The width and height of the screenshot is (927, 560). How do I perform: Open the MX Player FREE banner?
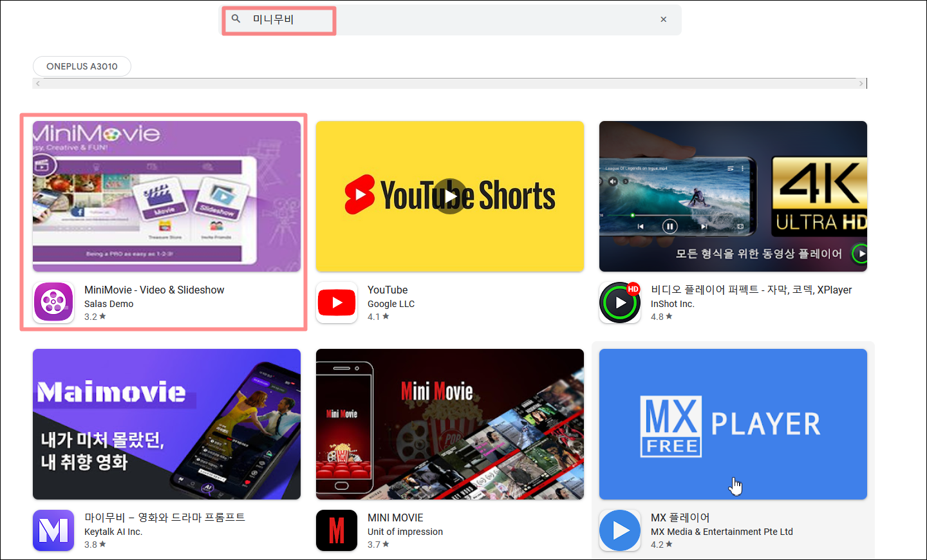733,424
